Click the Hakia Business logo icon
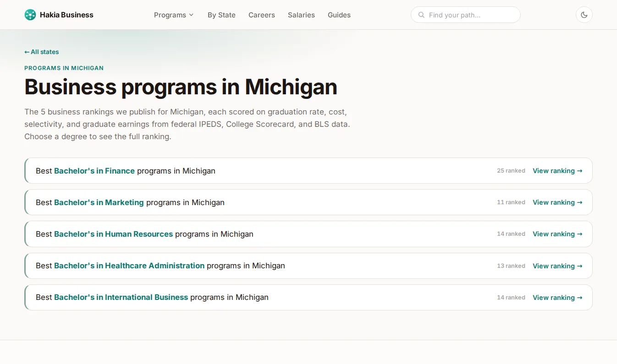 [30, 15]
